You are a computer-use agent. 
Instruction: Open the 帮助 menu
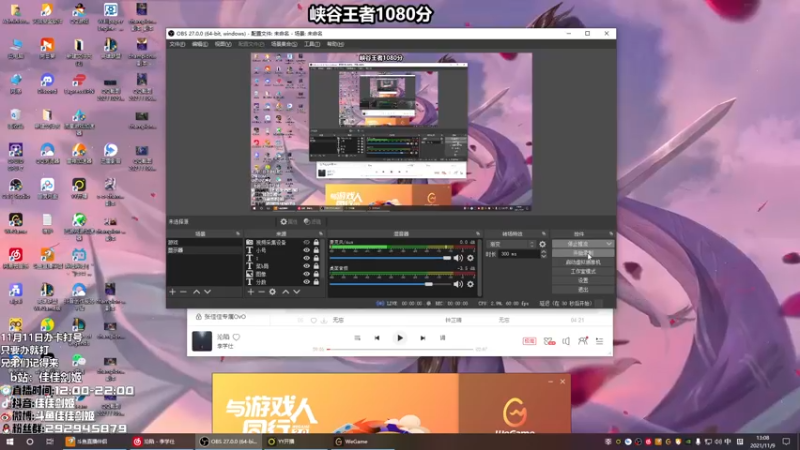[x=335, y=44]
